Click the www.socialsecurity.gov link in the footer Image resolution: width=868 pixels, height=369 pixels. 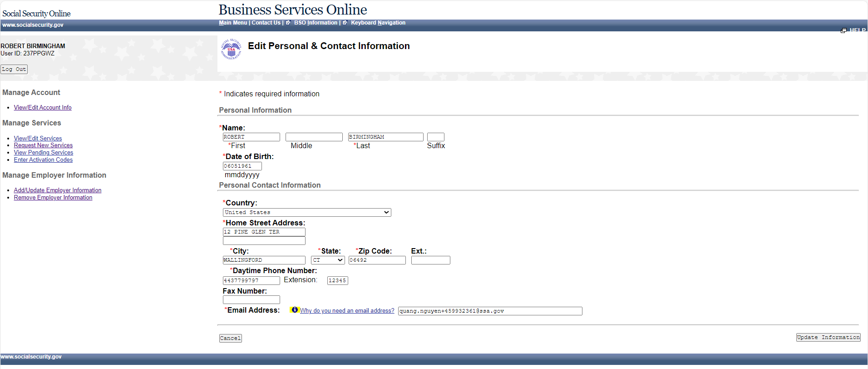click(x=31, y=357)
